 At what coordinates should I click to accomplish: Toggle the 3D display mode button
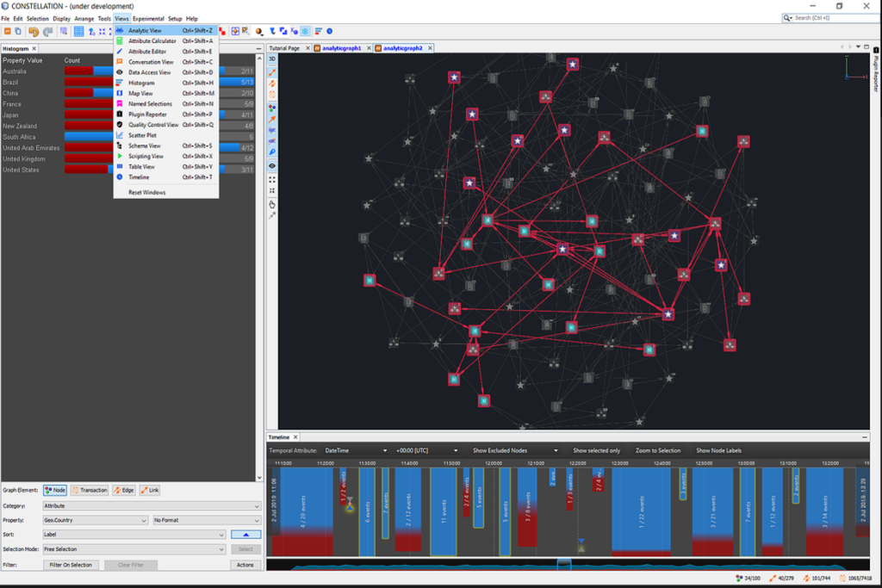click(272, 59)
